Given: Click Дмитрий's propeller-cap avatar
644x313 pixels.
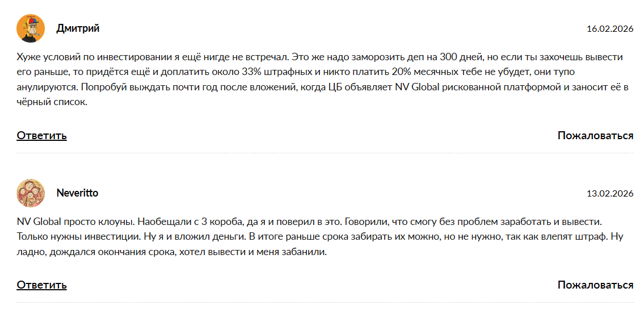Looking at the screenshot, I should (31, 28).
